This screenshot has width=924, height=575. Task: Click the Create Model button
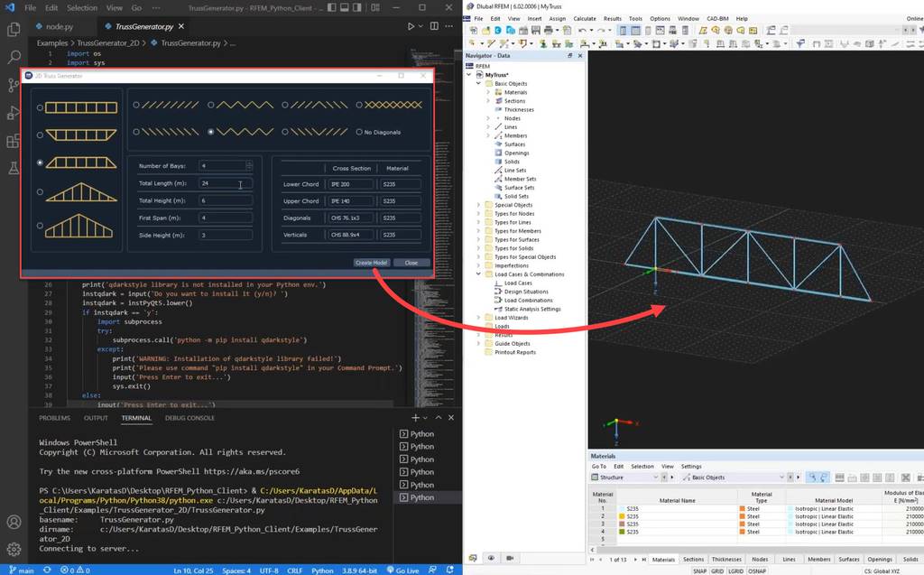point(371,263)
